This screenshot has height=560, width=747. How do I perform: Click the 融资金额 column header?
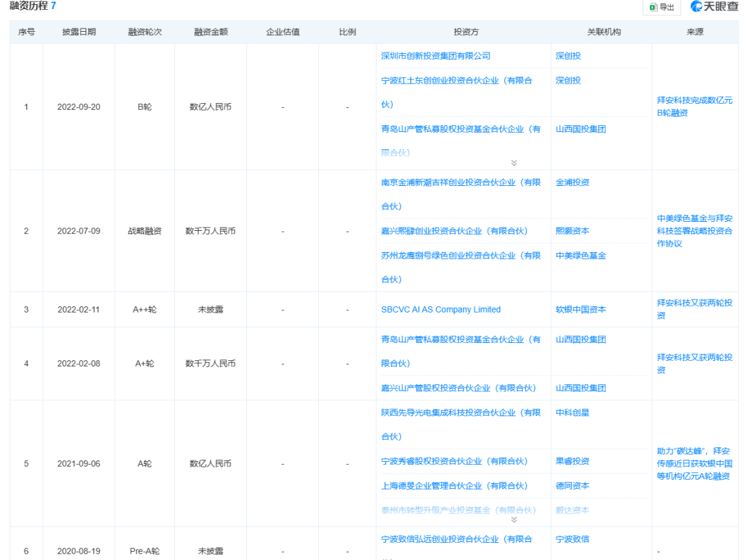[x=210, y=32]
